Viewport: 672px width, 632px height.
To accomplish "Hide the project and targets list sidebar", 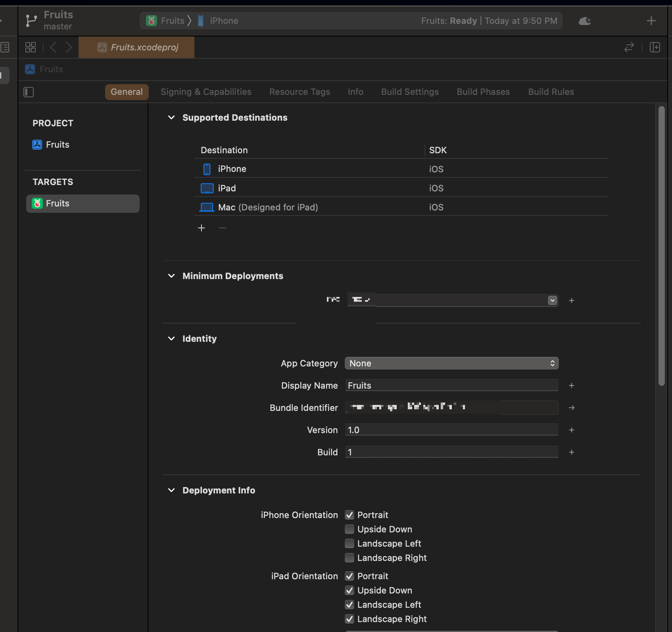I will coord(29,92).
